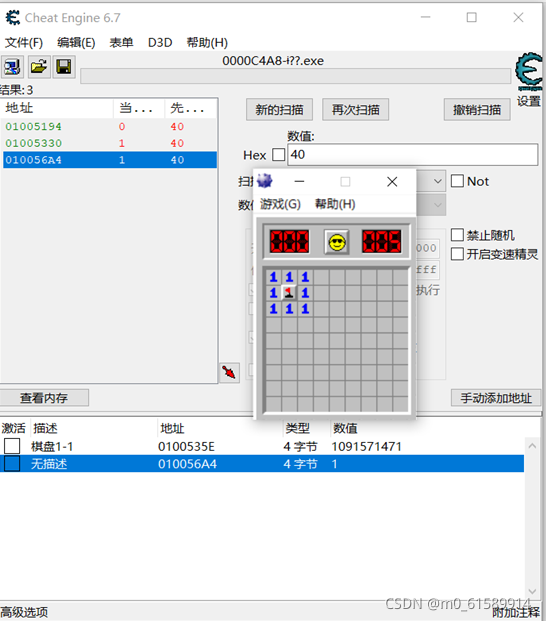Select result address 01005194

pos(33,126)
